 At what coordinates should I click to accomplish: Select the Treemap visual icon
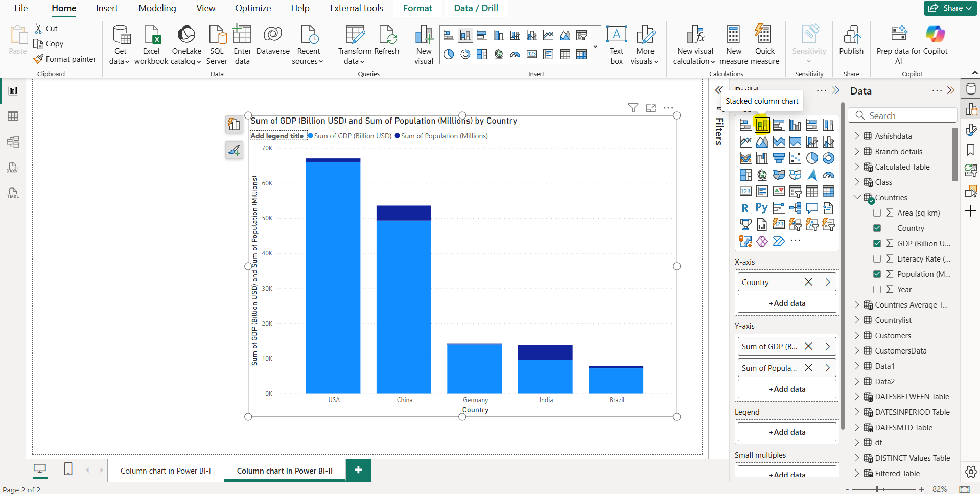pos(745,174)
